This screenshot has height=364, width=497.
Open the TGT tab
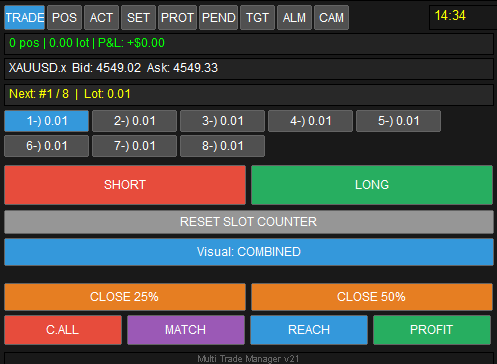click(x=257, y=18)
